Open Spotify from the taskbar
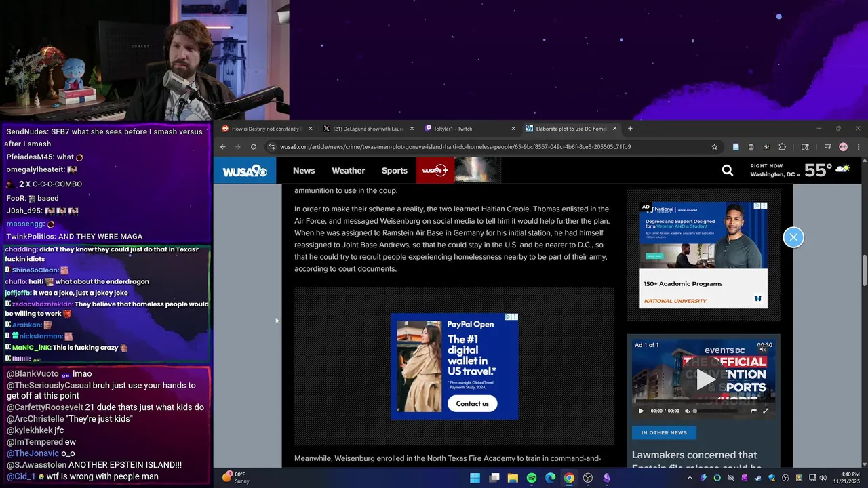This screenshot has width=868, height=488. [532, 478]
